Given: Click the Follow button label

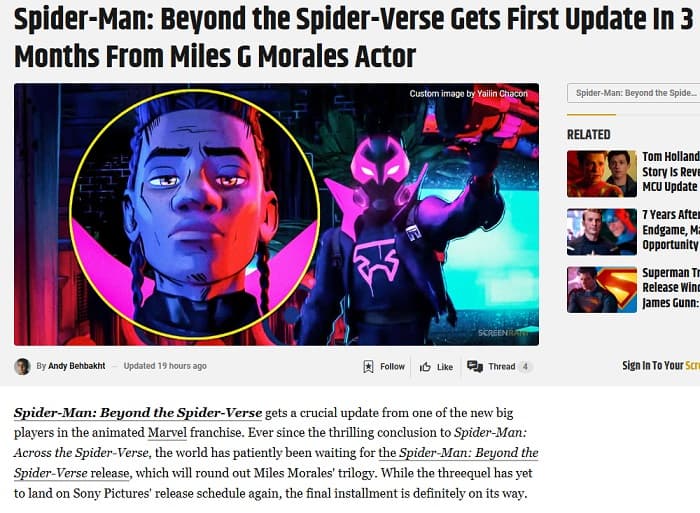Looking at the screenshot, I should tap(392, 367).
